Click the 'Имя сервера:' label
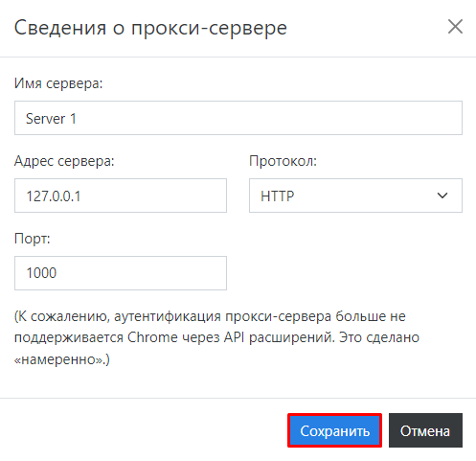Viewport: 476px width, 461px height. point(58,83)
